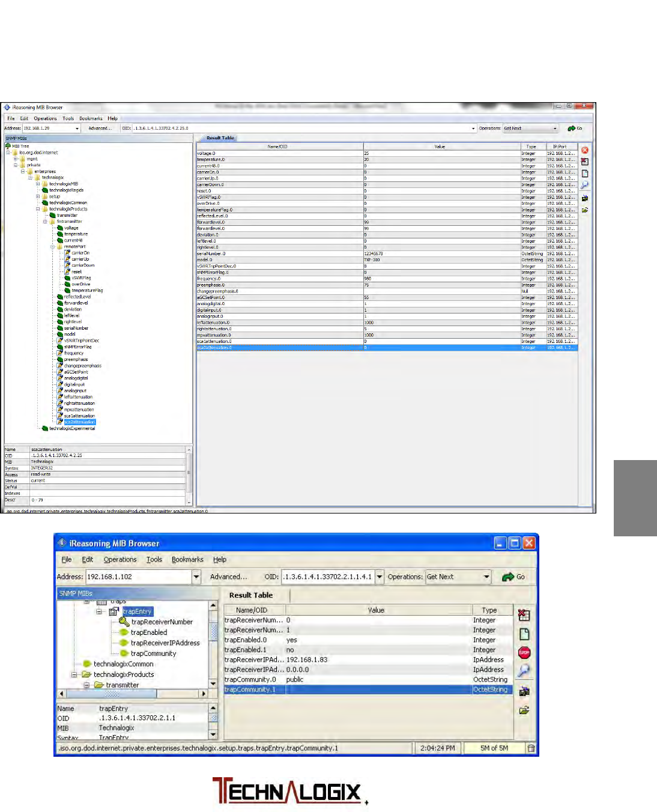
Task: Open the Bookmarks menu in upper window
Action: (91, 118)
